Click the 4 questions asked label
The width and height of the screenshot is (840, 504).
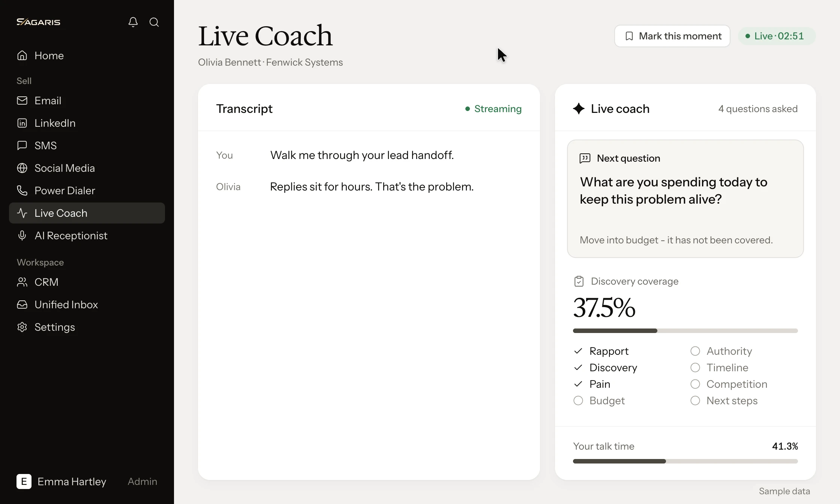tap(758, 109)
